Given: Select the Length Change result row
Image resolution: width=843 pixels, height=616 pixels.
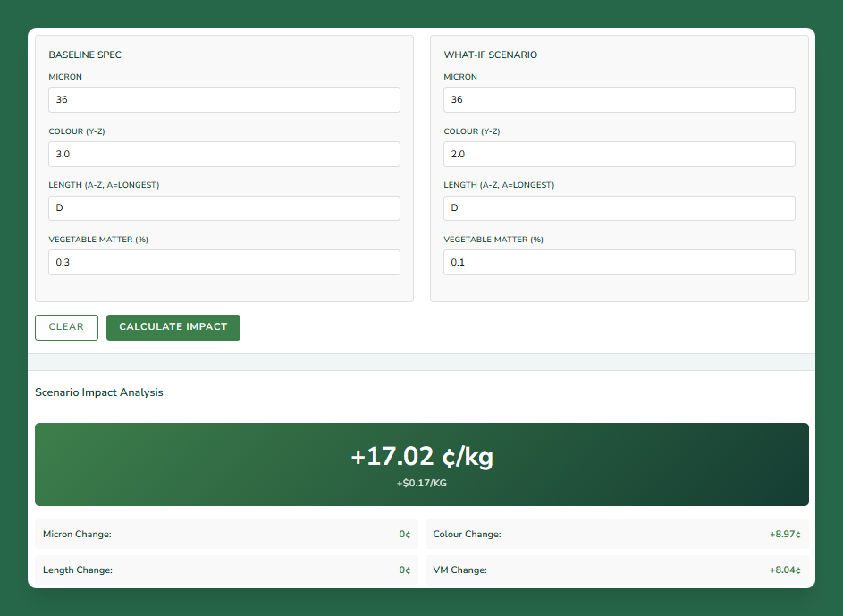Looking at the screenshot, I should pos(226,570).
